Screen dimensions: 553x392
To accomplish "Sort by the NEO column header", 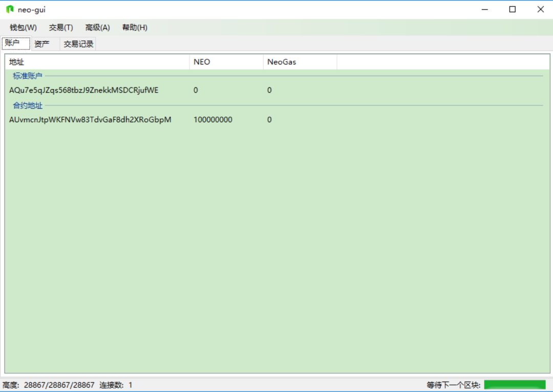I will (226, 62).
